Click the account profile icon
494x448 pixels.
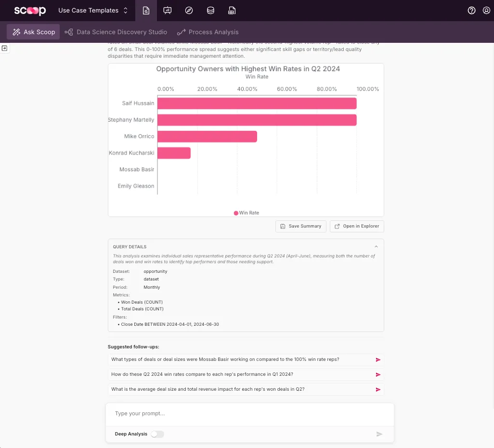(x=486, y=10)
